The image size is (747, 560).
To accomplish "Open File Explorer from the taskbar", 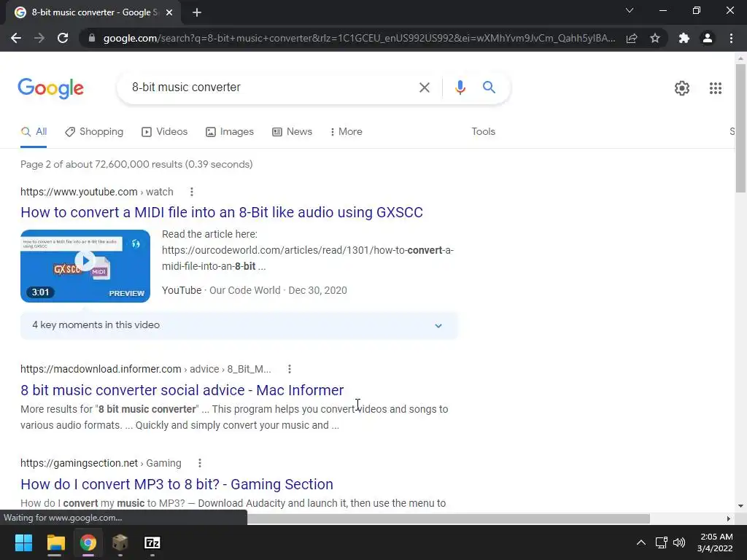I will point(55,542).
